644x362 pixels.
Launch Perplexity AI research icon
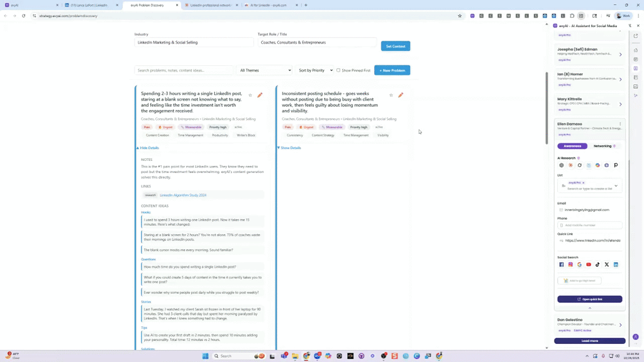coord(616,165)
